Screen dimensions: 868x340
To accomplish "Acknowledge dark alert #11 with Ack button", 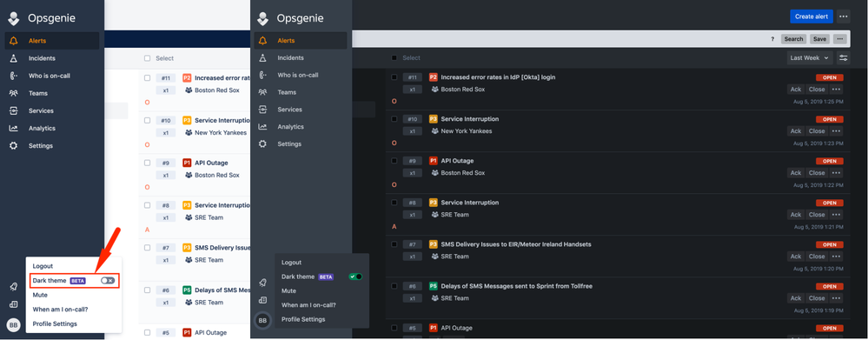I will pyautogui.click(x=796, y=90).
